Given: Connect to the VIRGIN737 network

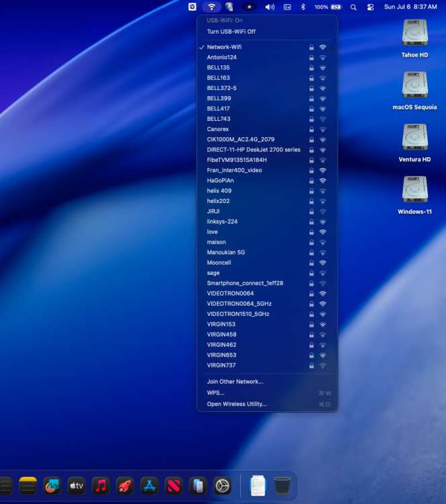Looking at the screenshot, I should pyautogui.click(x=267, y=366).
